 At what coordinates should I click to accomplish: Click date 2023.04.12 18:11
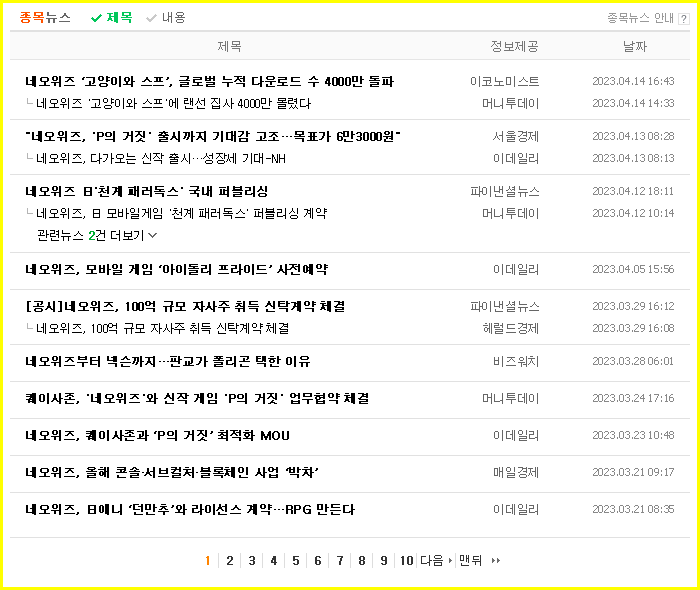[633, 191]
